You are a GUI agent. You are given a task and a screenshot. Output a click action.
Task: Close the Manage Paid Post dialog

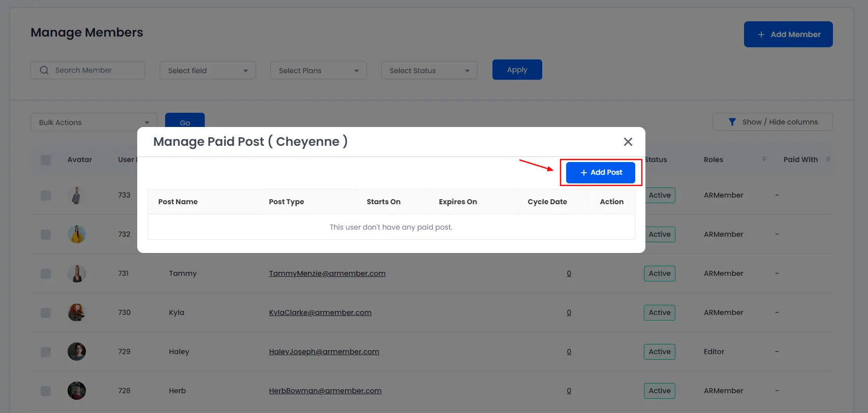628,142
